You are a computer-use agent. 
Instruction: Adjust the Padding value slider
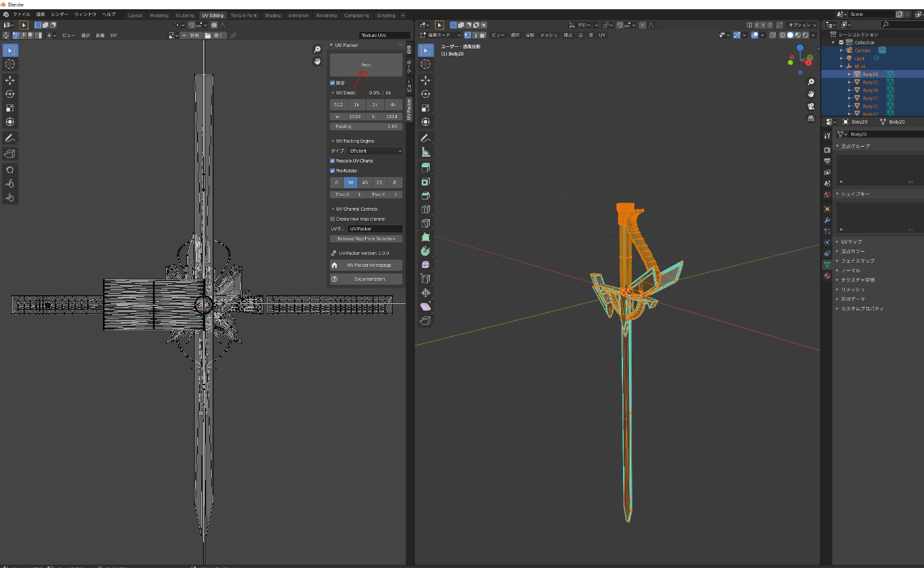[366, 126]
